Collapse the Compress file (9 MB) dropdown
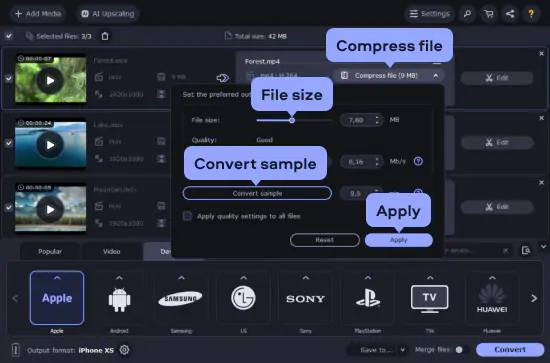Screen dimensions: 550x363 tap(435, 75)
